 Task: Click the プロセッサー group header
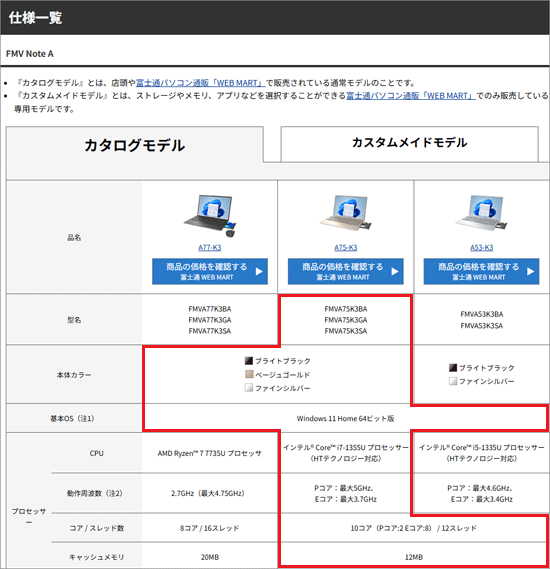[29, 516]
